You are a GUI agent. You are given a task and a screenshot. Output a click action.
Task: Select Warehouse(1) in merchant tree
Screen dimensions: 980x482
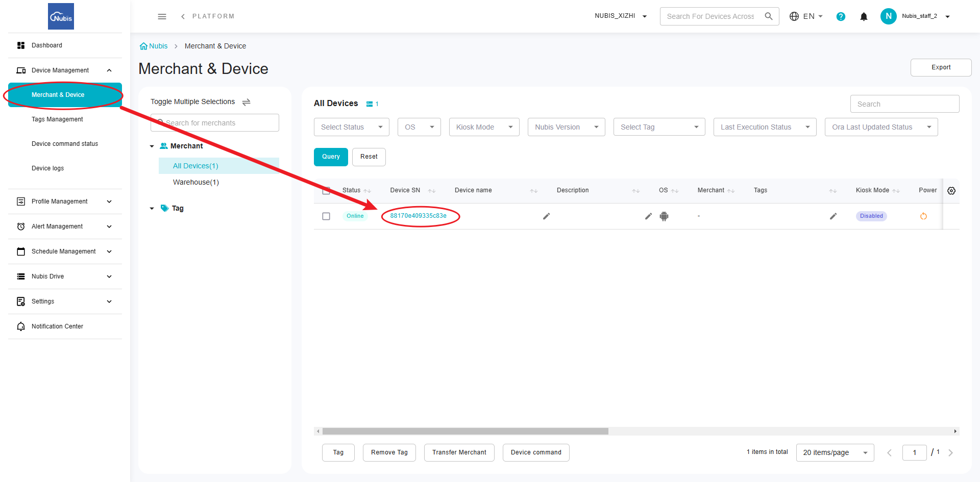click(196, 183)
